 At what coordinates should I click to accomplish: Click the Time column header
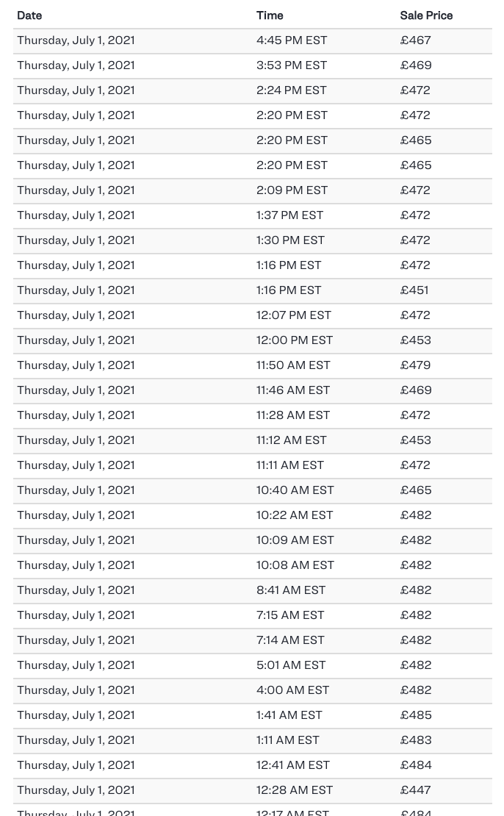click(x=270, y=15)
